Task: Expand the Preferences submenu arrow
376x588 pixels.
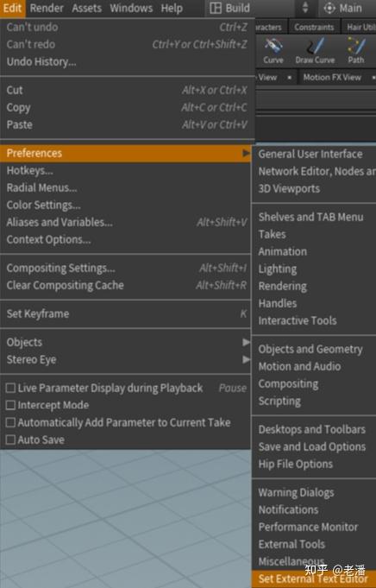Action: (x=246, y=153)
